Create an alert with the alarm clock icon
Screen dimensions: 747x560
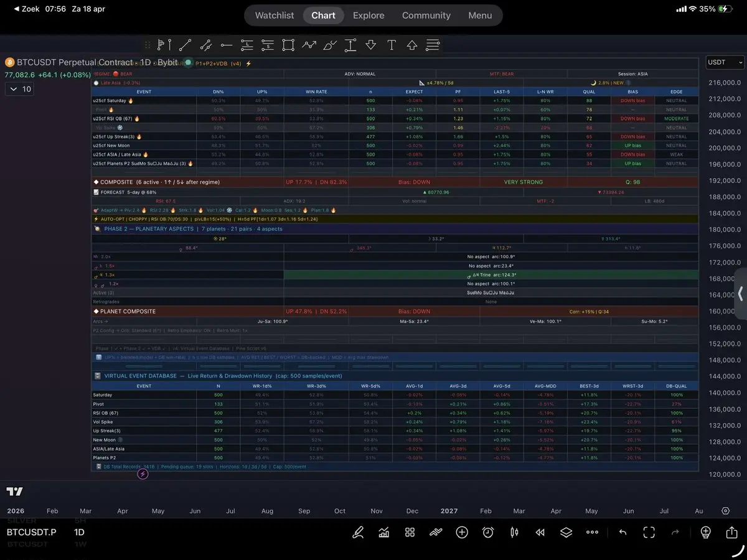tap(488, 532)
